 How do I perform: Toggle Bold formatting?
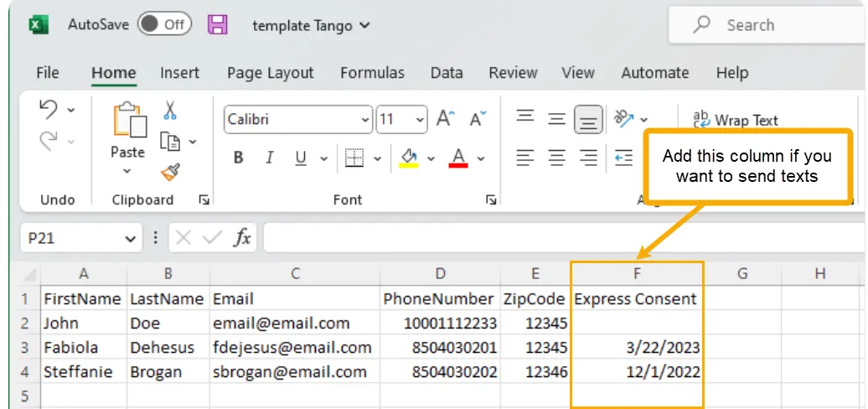coord(239,158)
